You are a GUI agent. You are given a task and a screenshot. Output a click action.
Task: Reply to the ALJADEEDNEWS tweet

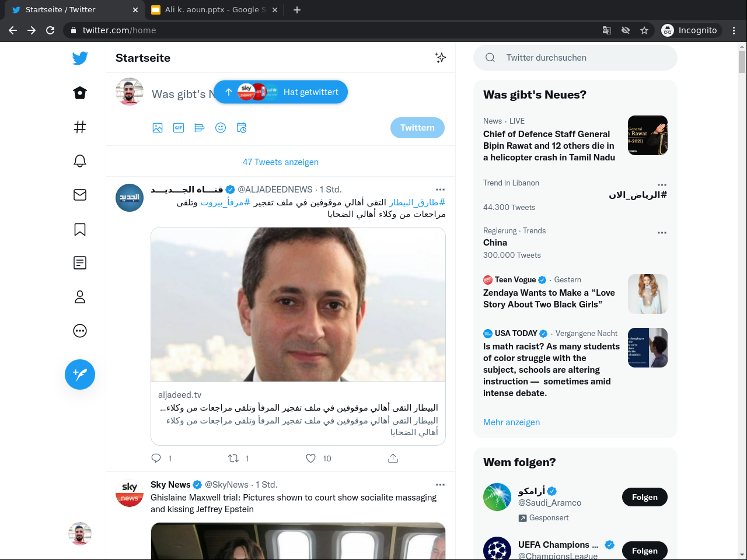[156, 459]
